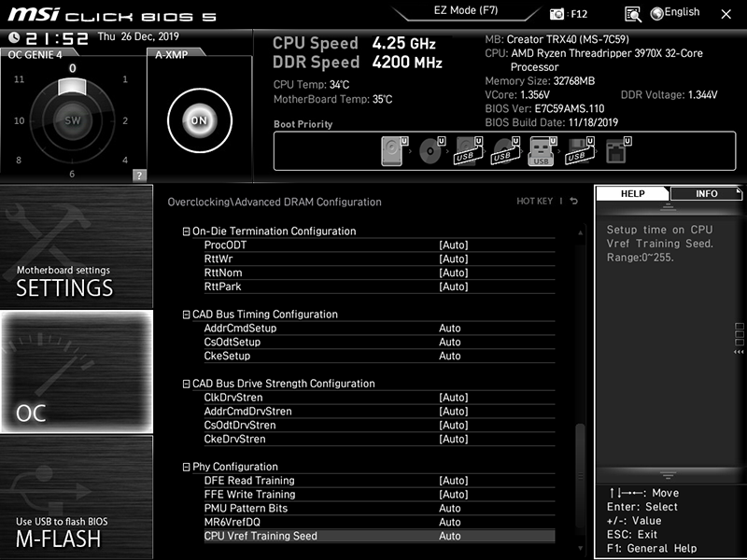Screen dimensions: 747x560
Task: Edit the AddrCmdSetup Auto value
Action: pyautogui.click(x=450, y=329)
